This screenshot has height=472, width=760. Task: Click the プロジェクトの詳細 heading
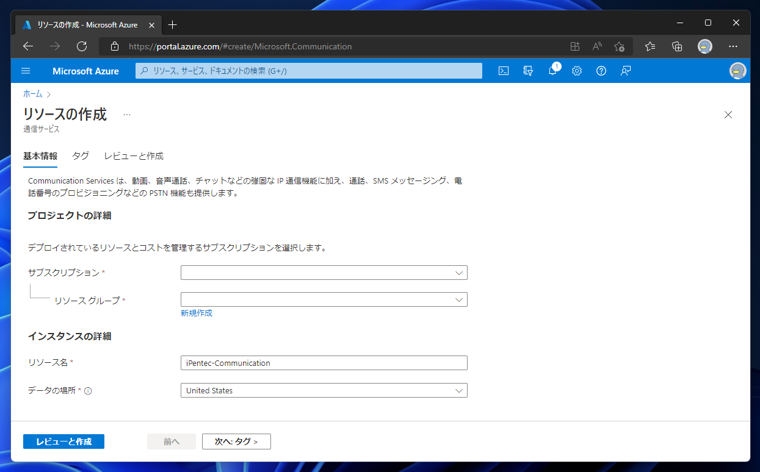69,216
